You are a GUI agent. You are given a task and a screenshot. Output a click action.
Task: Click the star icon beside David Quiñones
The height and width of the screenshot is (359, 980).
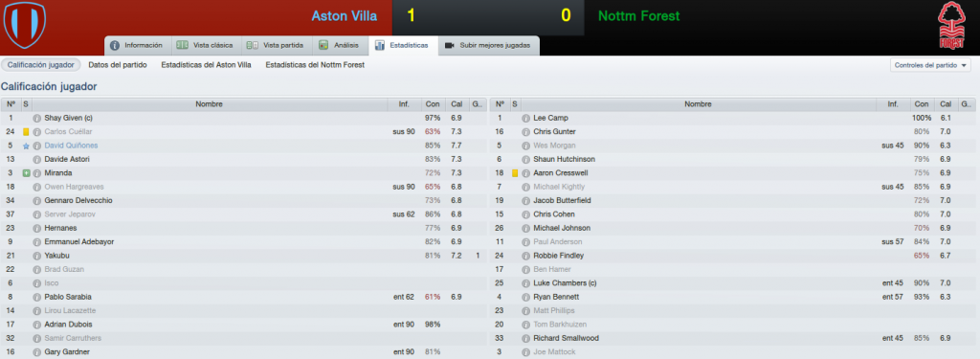tap(26, 146)
